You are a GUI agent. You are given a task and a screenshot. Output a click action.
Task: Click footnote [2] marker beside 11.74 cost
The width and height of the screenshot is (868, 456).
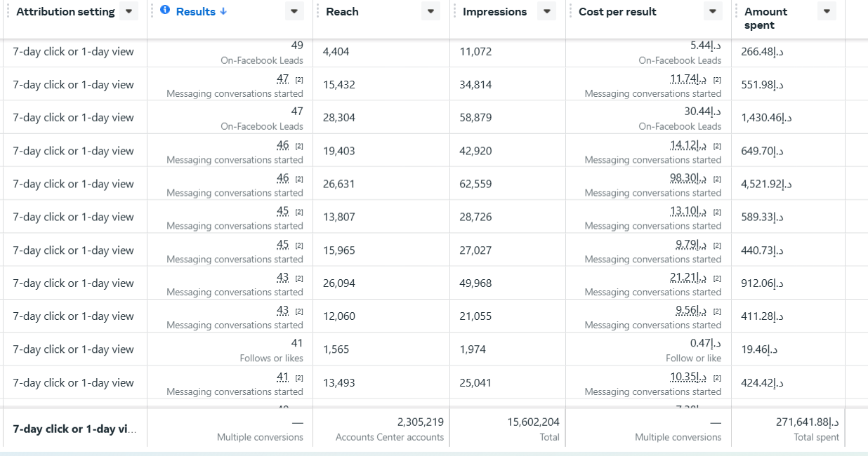(717, 80)
